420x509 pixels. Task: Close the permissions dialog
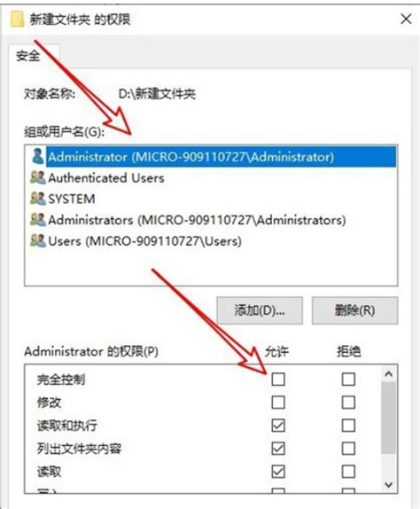click(x=406, y=20)
